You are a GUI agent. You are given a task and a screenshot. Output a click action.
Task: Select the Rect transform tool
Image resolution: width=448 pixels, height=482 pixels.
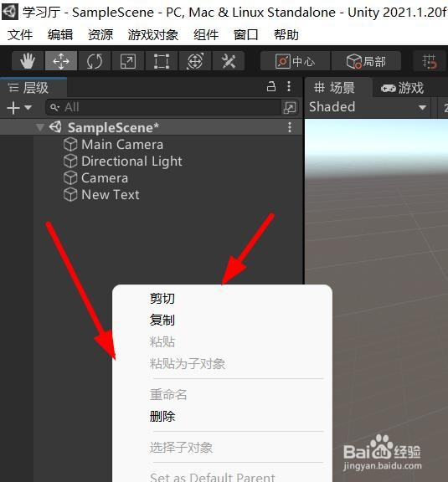coord(162,61)
